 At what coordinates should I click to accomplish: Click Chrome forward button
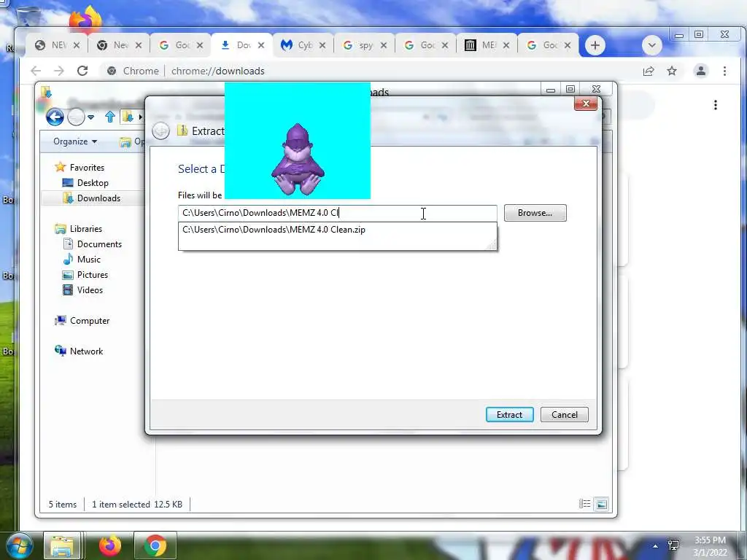pyautogui.click(x=58, y=71)
